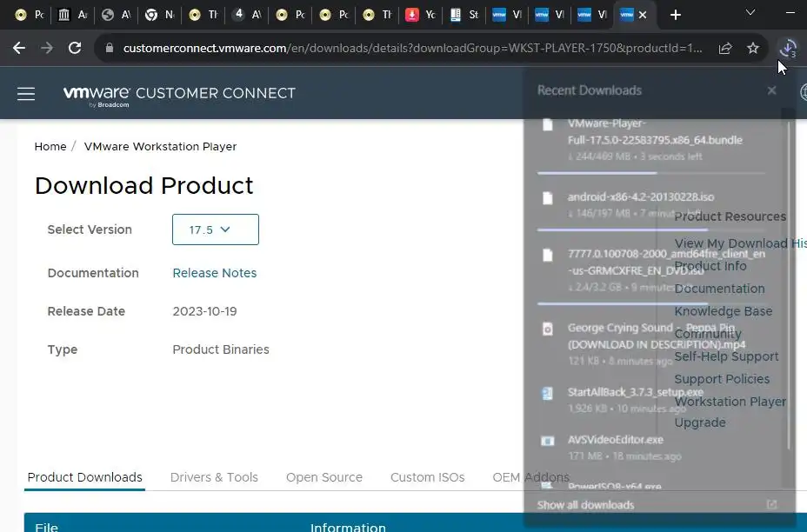807x532 pixels.
Task: Click the 7777 DVD iso download progress bar
Action: pos(651,304)
